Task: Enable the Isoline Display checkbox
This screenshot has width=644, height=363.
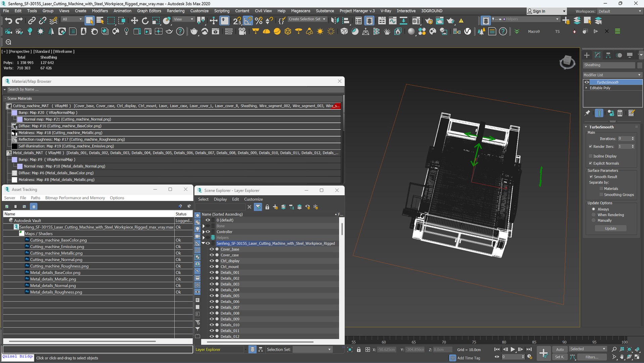Action: click(x=591, y=156)
